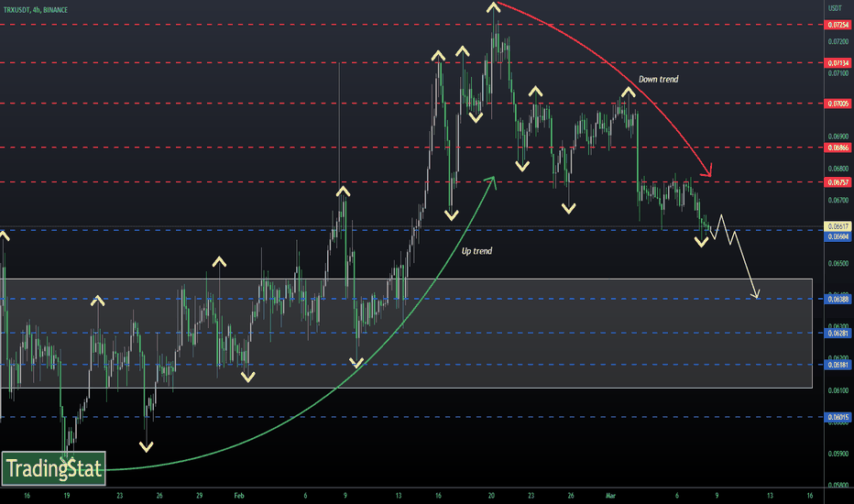
Task: Click the 0.06700 price axis tick
Action: (x=838, y=200)
